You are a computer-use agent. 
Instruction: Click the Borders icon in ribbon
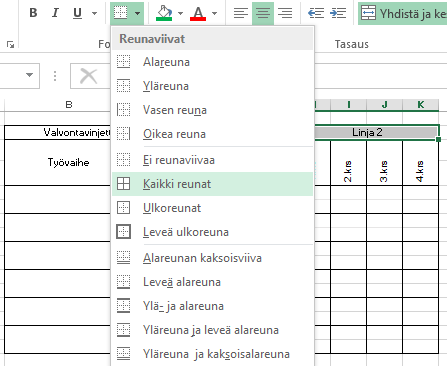click(121, 13)
